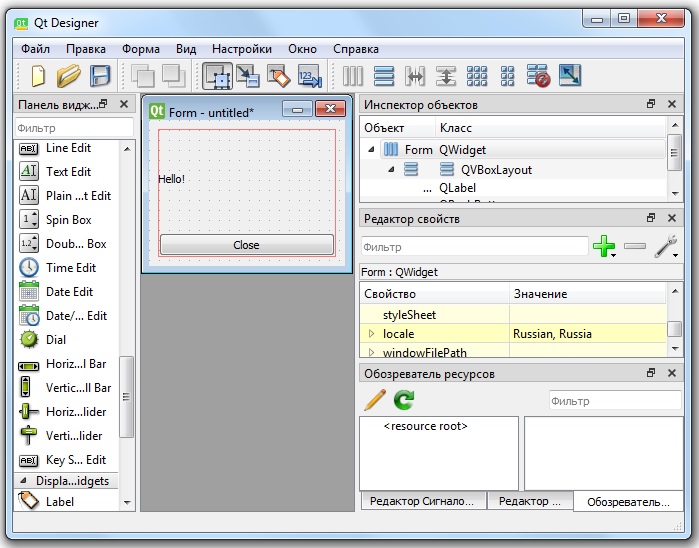Image resolution: width=699 pixels, height=548 pixels.
Task: Select Line Edit widget in widget panel
Action: pos(67,148)
